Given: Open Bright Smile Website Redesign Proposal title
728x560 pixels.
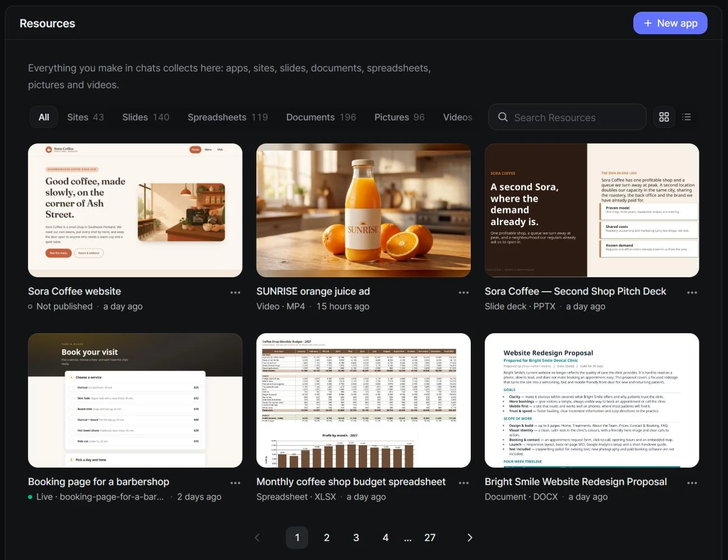Looking at the screenshot, I should click(x=576, y=482).
